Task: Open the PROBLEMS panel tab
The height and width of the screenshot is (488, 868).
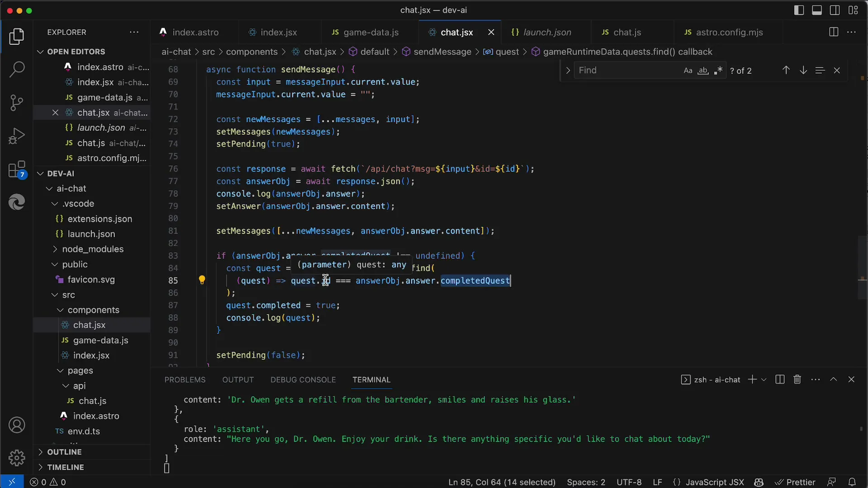Action: pos(185,380)
